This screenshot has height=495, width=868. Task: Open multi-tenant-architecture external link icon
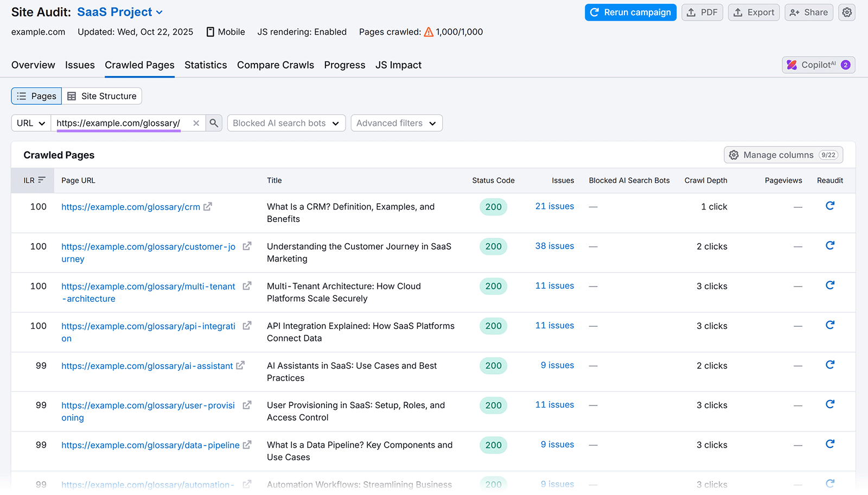click(247, 286)
